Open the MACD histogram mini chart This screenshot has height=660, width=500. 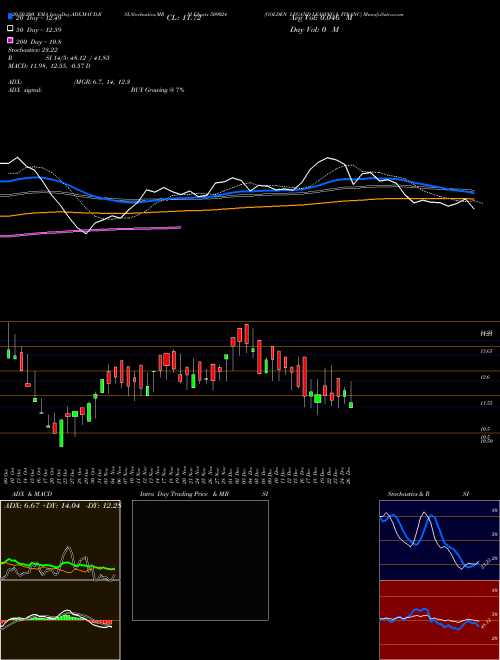pyautogui.click(x=60, y=620)
